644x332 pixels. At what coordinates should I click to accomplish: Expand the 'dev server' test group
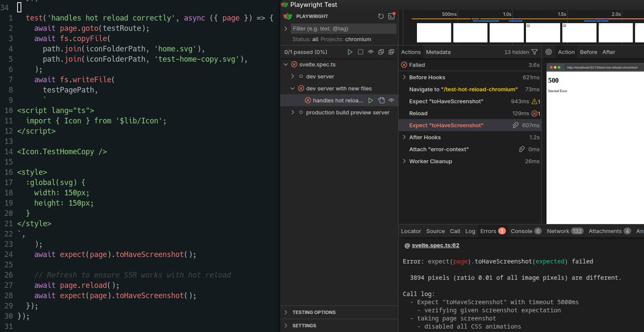[x=292, y=77]
